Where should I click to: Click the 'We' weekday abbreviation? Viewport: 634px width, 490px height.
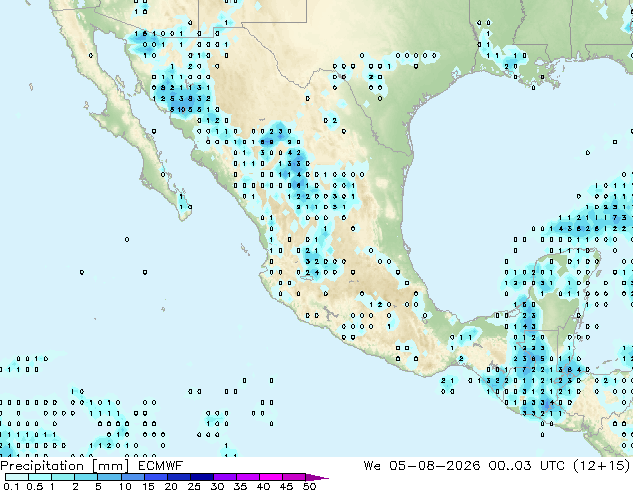pos(372,466)
